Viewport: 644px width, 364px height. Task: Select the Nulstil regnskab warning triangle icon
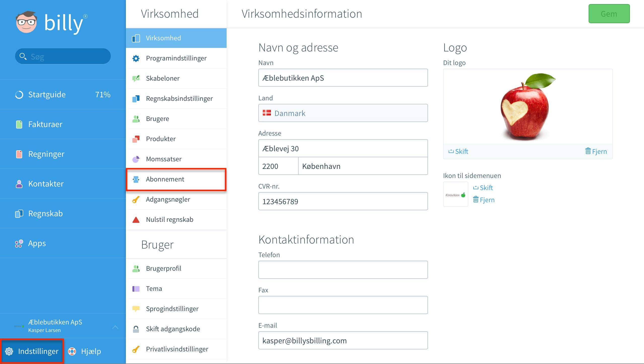click(x=136, y=220)
